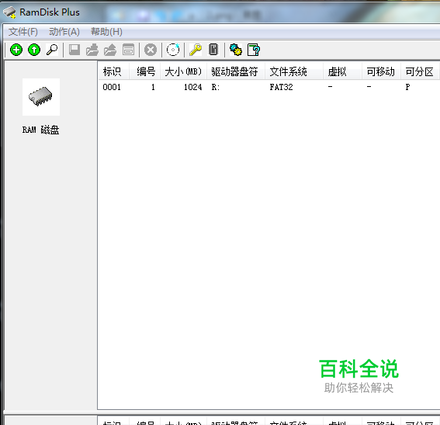Click the grayed drive format icon
The height and width of the screenshot is (425, 440).
coord(128,50)
